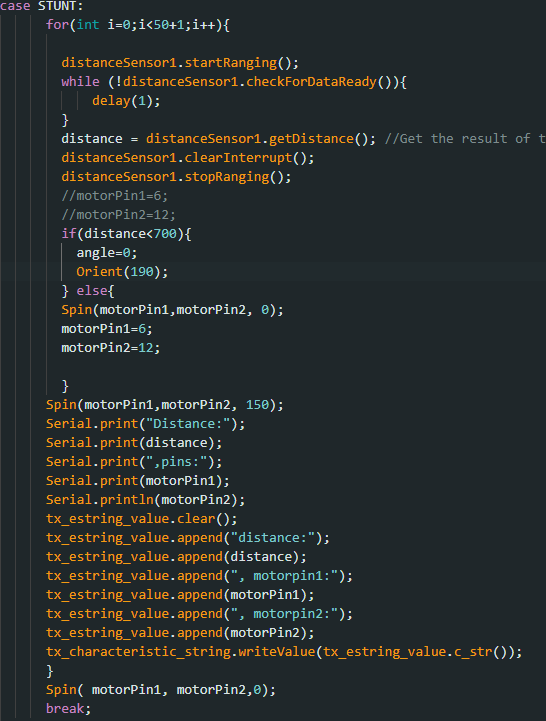Screen dimensions: 546x721
Task: Click 'Serial.println(motorPin2);' line
Action: tap(145, 500)
